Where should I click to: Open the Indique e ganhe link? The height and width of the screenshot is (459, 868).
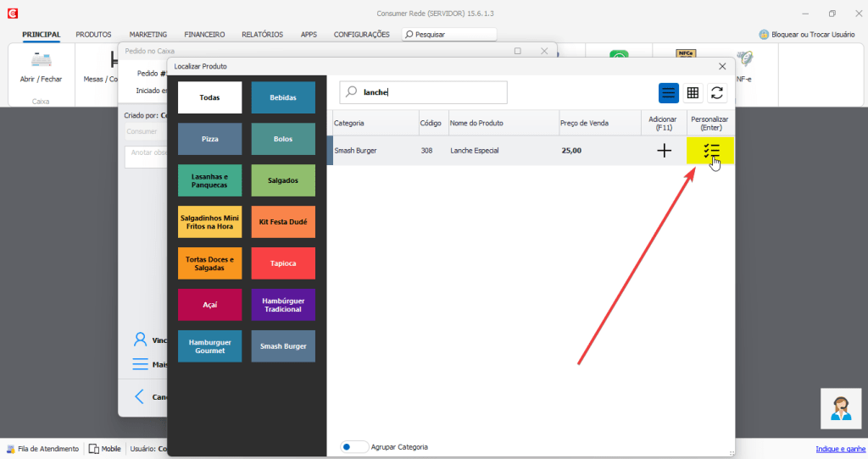pos(840,449)
